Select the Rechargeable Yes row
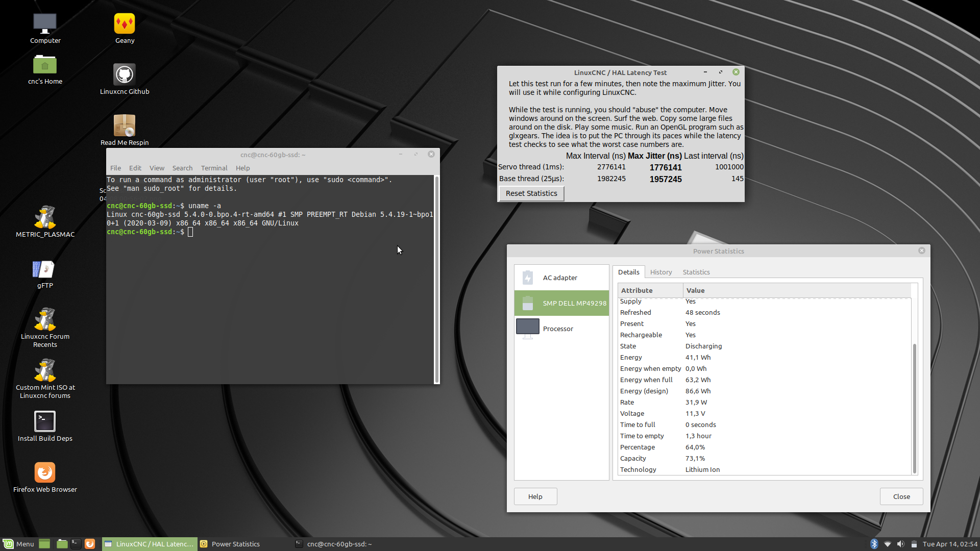 [x=765, y=335]
